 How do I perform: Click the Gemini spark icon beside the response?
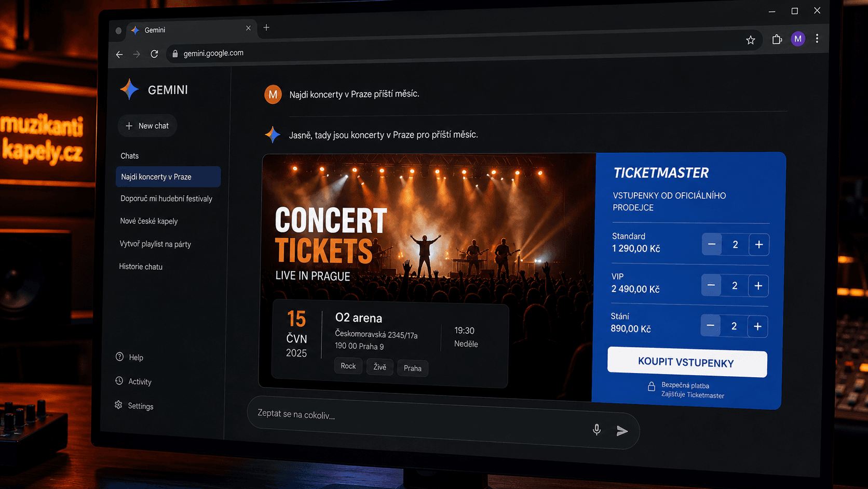pos(273,135)
